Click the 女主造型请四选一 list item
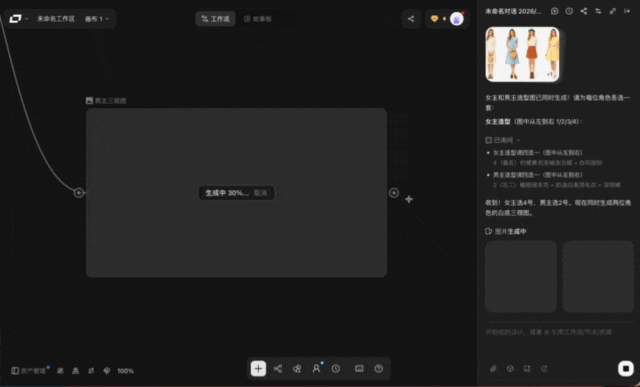640x387 pixels. click(538, 153)
